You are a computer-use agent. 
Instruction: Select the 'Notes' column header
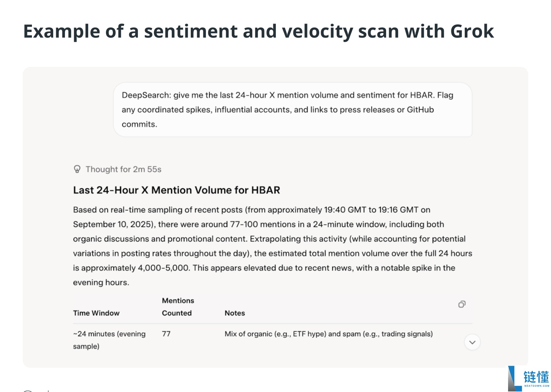coord(235,313)
